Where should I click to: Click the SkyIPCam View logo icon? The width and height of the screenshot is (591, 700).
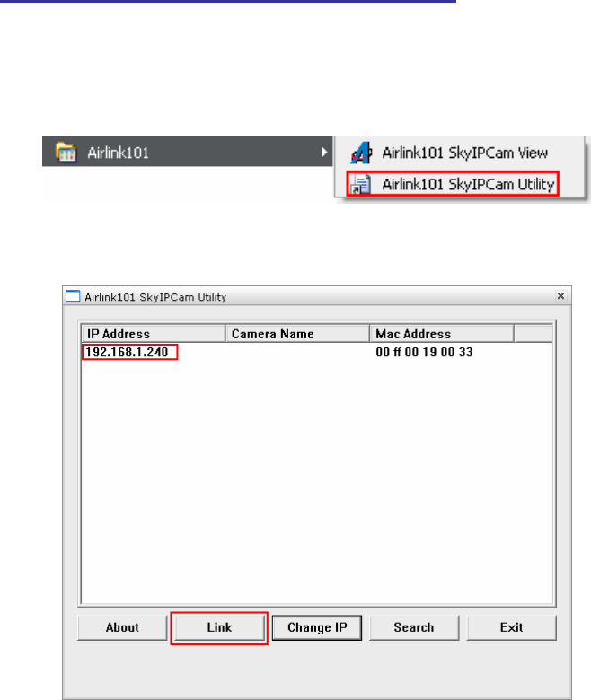point(361,153)
